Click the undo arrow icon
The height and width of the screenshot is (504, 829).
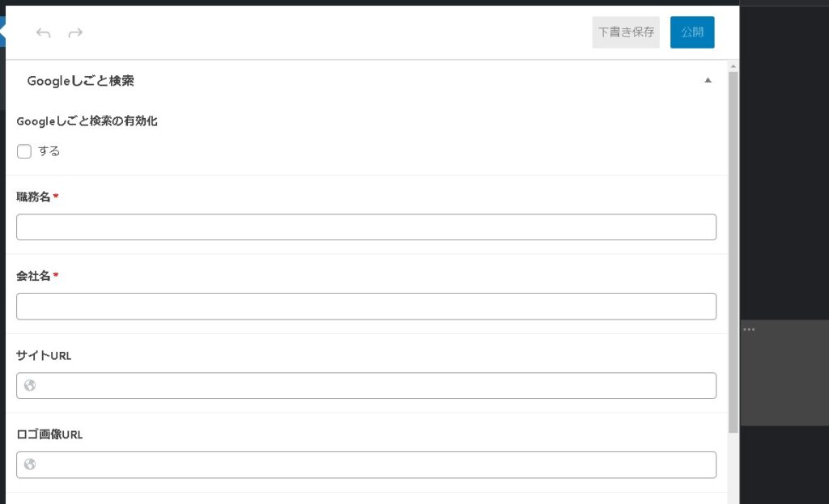pyautogui.click(x=44, y=33)
